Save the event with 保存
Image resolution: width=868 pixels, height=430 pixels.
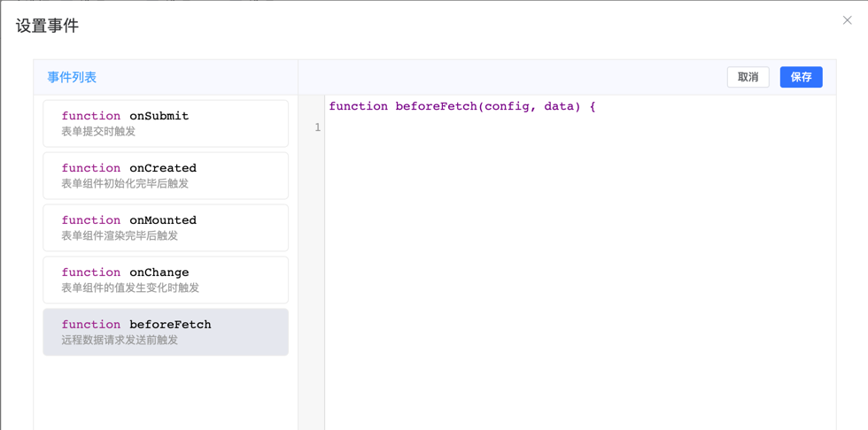[801, 77]
